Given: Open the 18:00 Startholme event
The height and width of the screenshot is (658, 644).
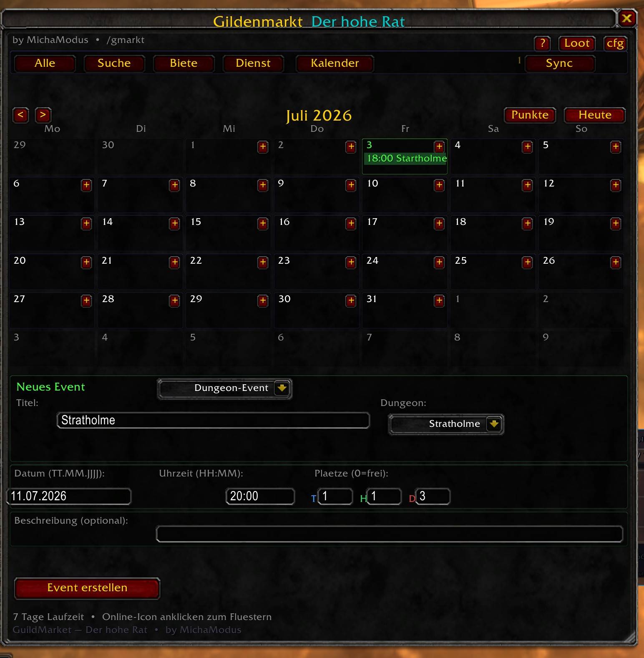Looking at the screenshot, I should point(406,159).
